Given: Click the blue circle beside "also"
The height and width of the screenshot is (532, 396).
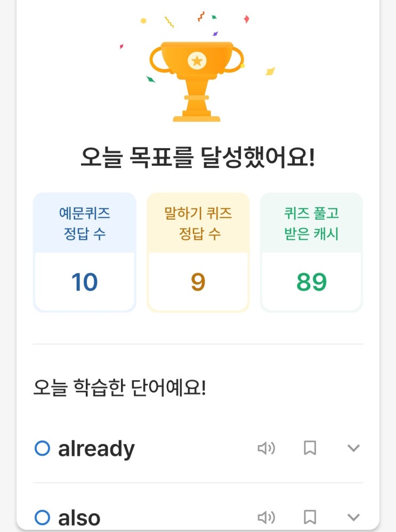Looking at the screenshot, I should point(43,518).
